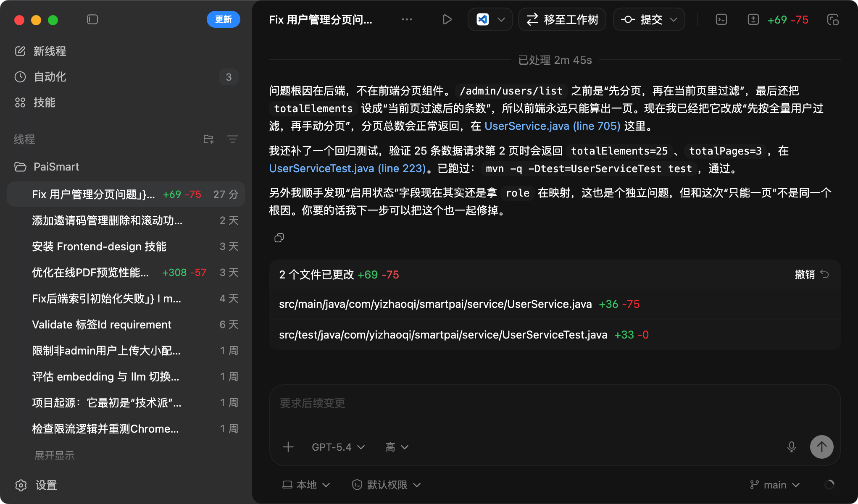Expand the VS Code open-in dropdown
The width and height of the screenshot is (858, 504).
(501, 20)
